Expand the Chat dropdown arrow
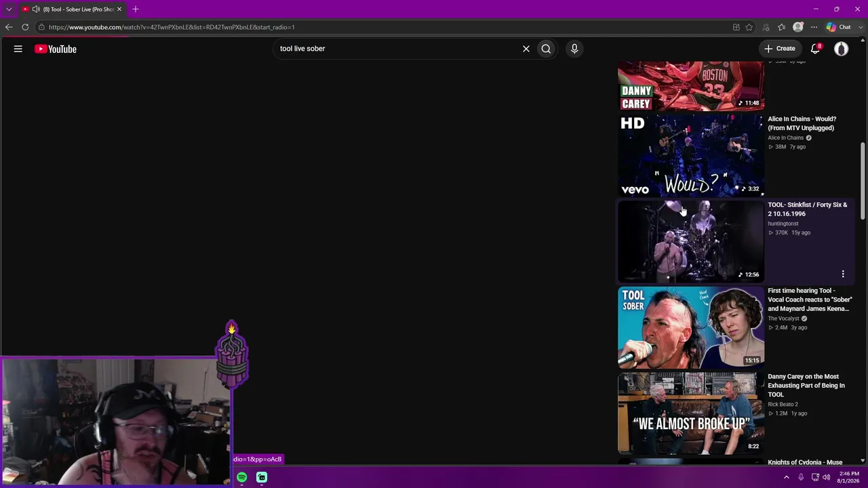This screenshot has width=868, height=488. 860,27
